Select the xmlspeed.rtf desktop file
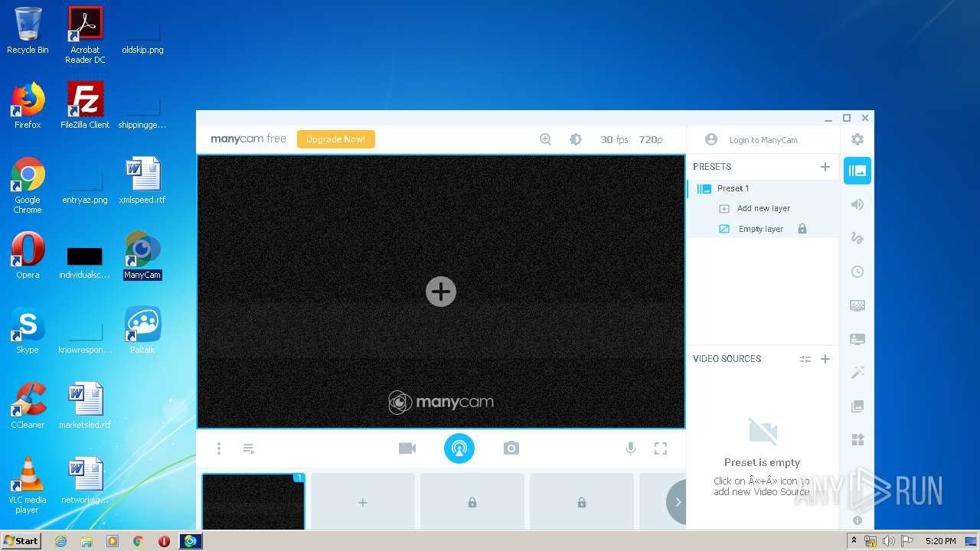Screen dimensions: 980x551 click(x=142, y=181)
